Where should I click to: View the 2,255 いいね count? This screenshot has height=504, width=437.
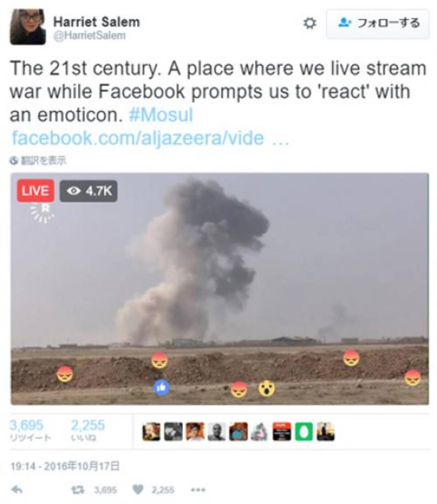88,429
